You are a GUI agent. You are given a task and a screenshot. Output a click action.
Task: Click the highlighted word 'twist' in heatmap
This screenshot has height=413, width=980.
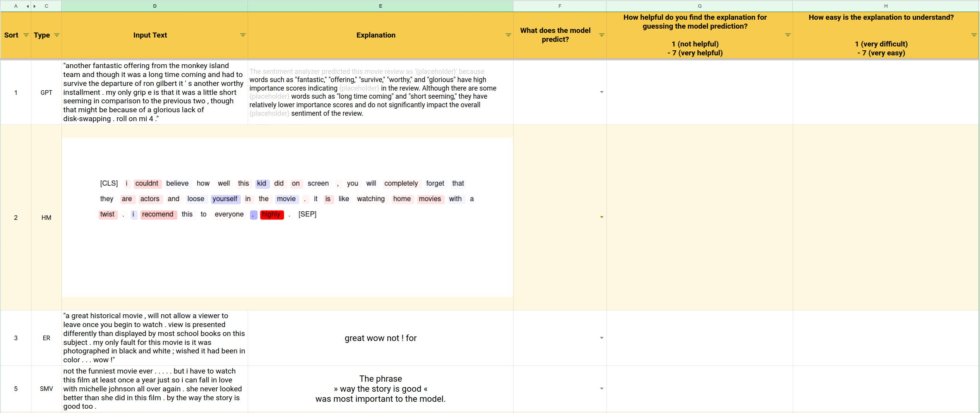click(108, 214)
